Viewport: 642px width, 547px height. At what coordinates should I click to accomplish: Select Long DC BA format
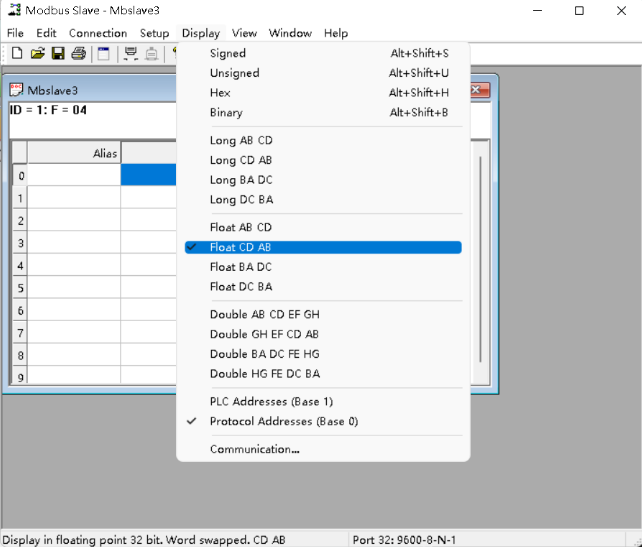[323, 199]
